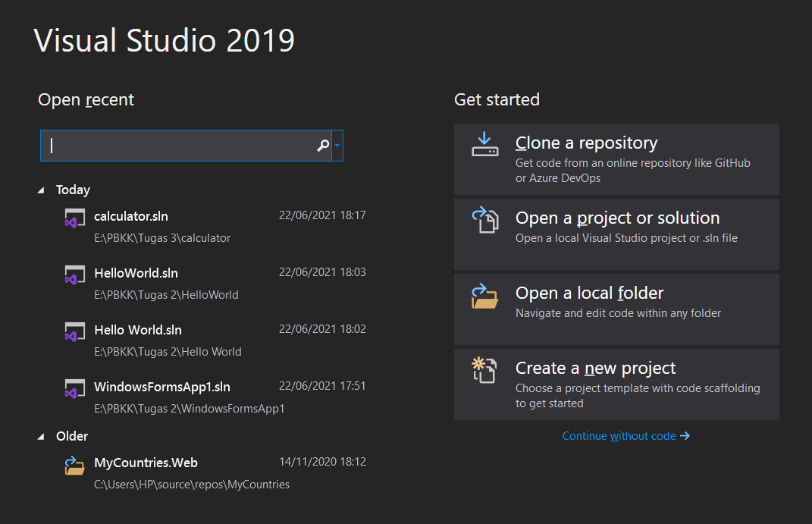Image resolution: width=812 pixels, height=524 pixels.
Task: Click the MyCountries.Web folder icon
Action: [74, 465]
